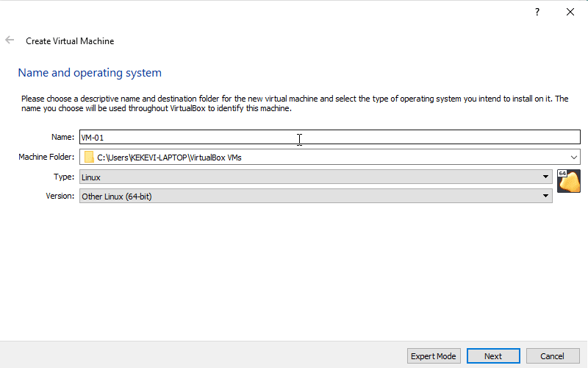Focus the Name field containing VM-01

(x=329, y=137)
